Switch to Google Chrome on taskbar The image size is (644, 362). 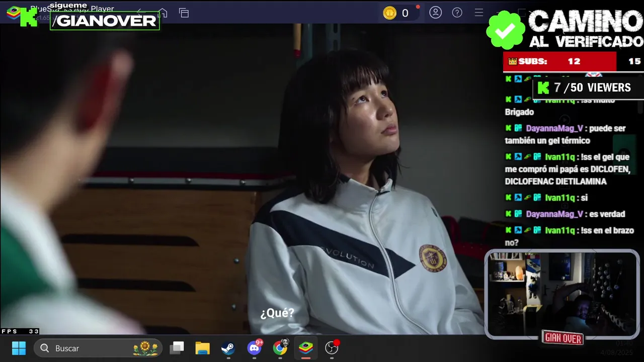(280, 347)
